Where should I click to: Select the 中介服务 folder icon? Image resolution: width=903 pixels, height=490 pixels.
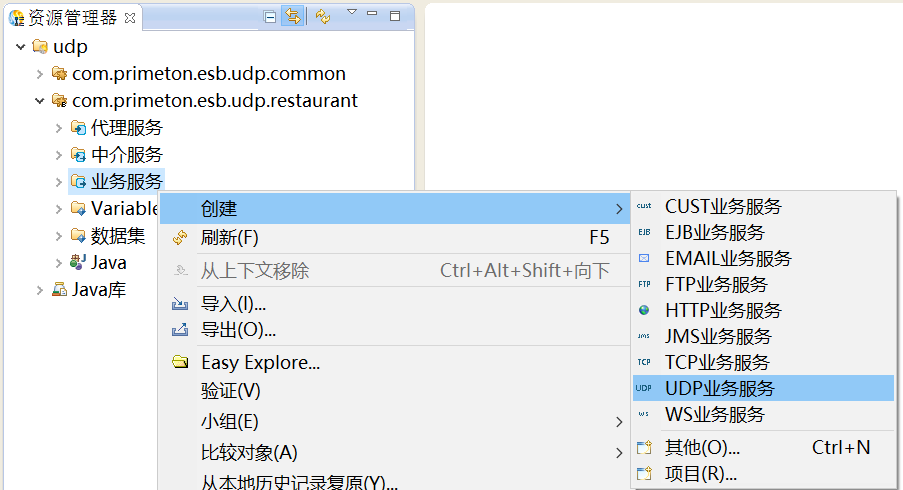(78, 155)
